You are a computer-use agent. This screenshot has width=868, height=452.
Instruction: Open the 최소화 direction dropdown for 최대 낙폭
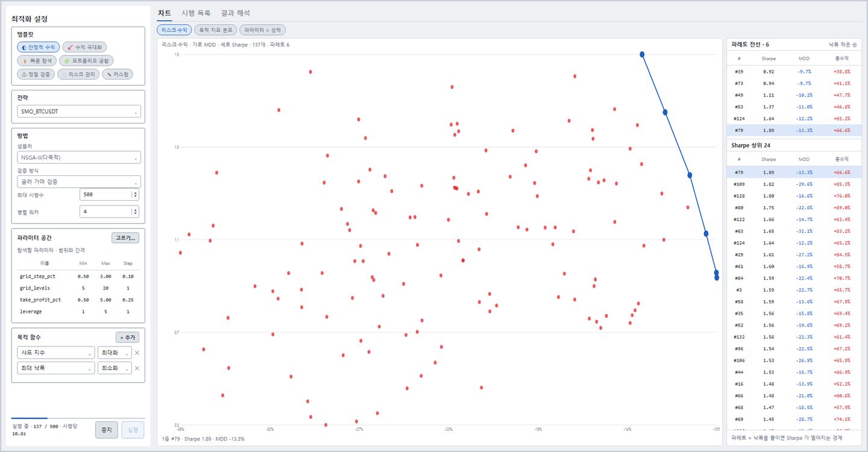click(115, 368)
